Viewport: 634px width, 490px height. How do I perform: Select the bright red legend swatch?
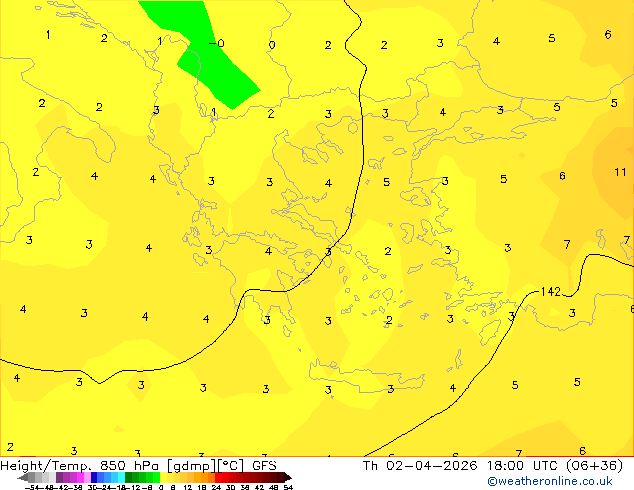[x=218, y=477]
